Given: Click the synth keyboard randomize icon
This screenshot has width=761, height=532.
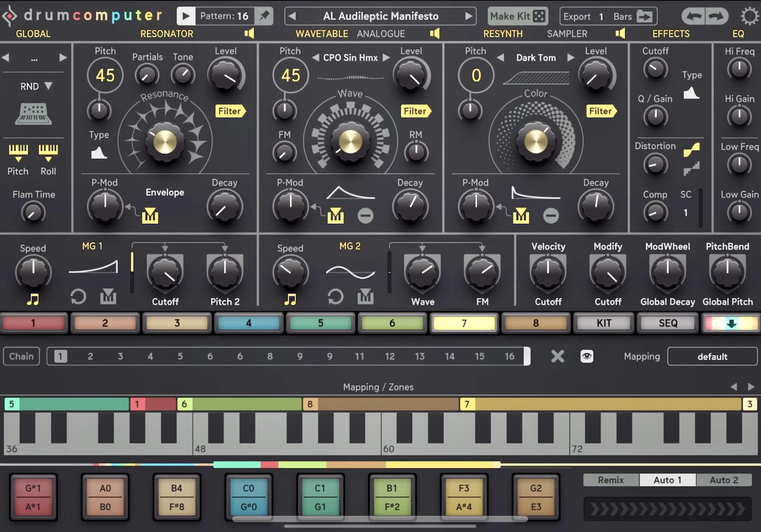Looking at the screenshot, I should 33,114.
